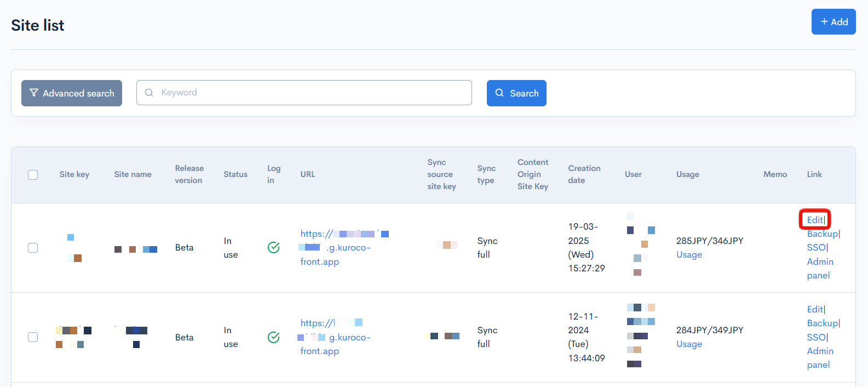868x387 pixels.
Task: View Usage link for 284JPY/349JPY site
Action: pos(689,344)
